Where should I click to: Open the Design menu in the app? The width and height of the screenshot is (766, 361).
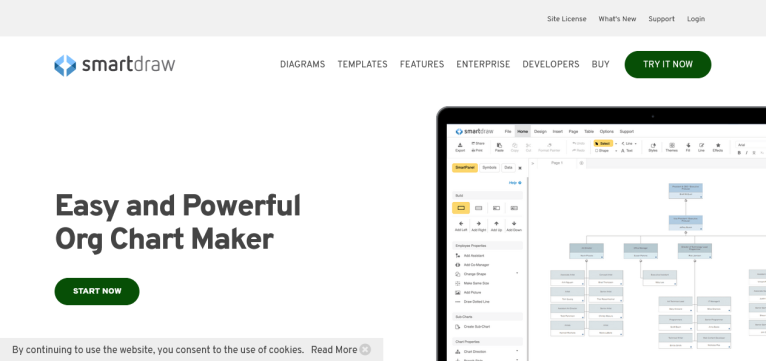click(x=540, y=131)
